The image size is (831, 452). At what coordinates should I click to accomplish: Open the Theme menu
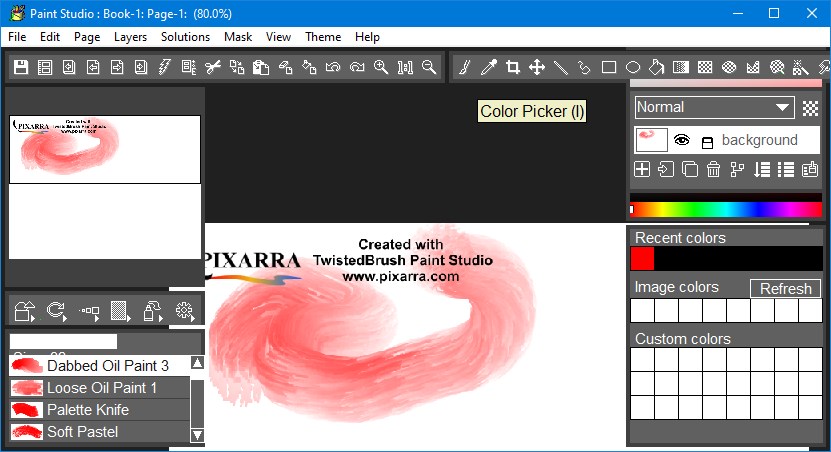tap(323, 37)
